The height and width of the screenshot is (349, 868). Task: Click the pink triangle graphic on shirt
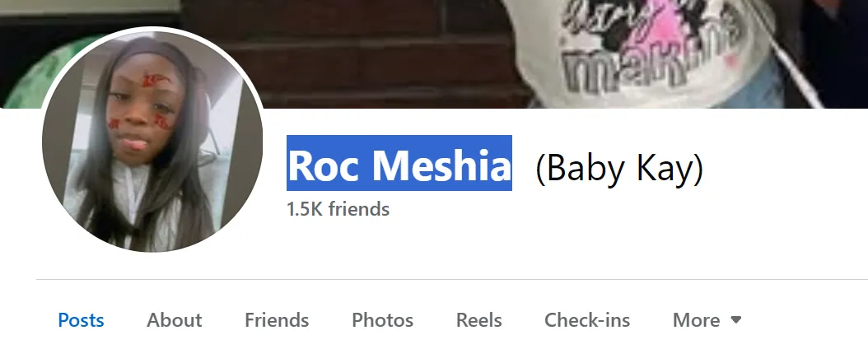(674, 26)
